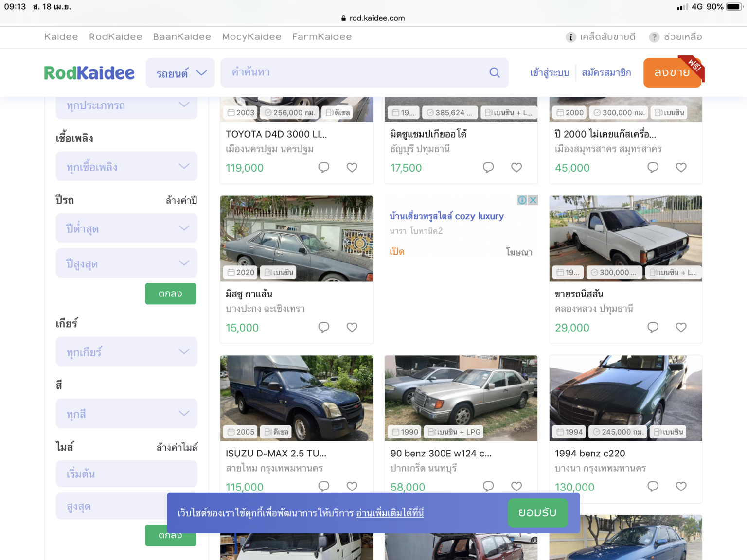
Task: Click the เปิด ad open link
Action: coord(397,251)
